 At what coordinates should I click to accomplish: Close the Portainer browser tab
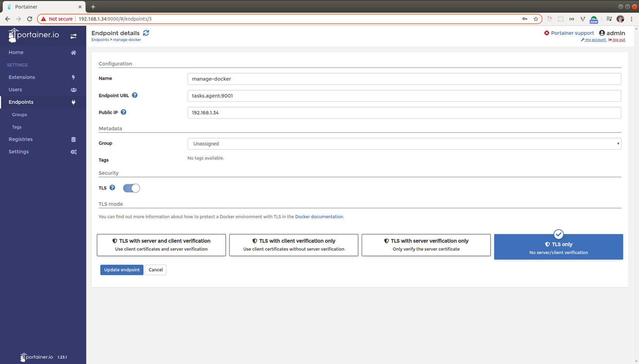point(80,7)
